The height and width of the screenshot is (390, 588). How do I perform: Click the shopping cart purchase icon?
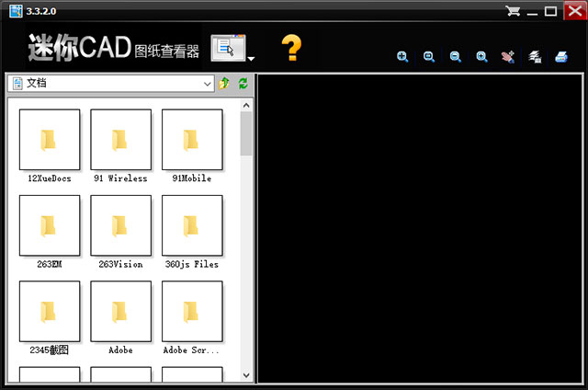[513, 11]
